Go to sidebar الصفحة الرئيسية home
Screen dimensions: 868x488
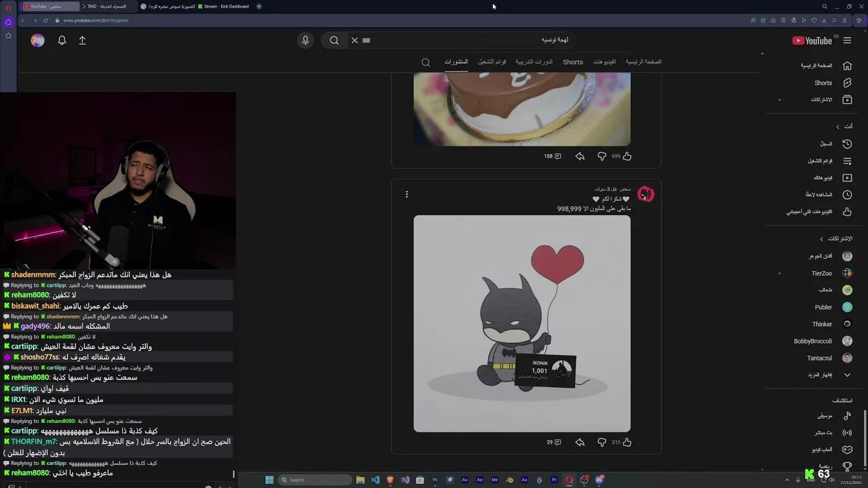coord(826,66)
